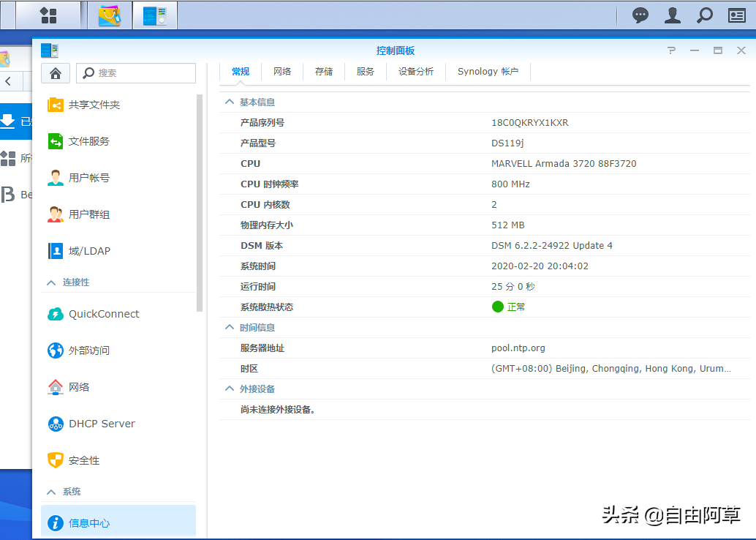Select all packages grid icon in Package Center
The image size is (756, 540).
[8, 158]
